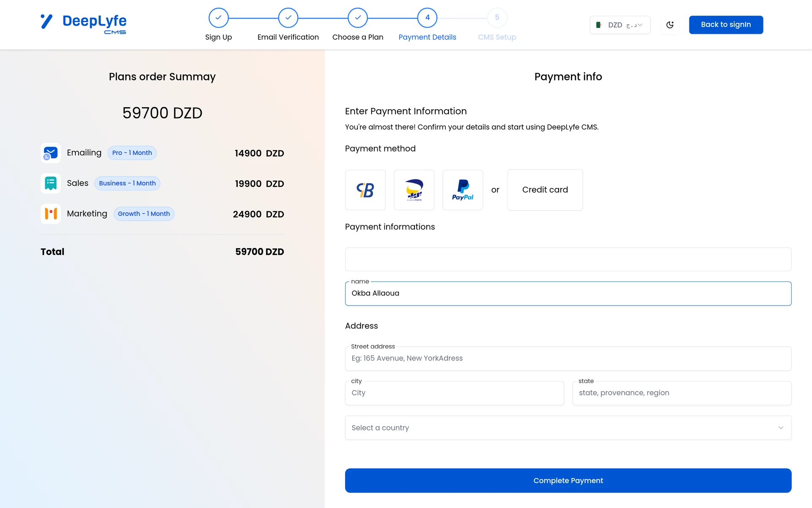Select step 5 CMS Setup circle
The width and height of the screenshot is (812, 508).
coord(497,18)
